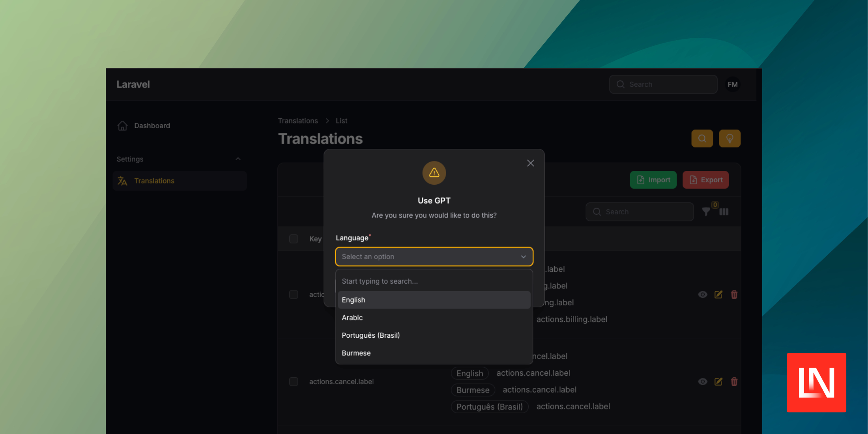Toggle the checkbox next to actions.cancel.label
868x434 pixels.
click(x=294, y=382)
